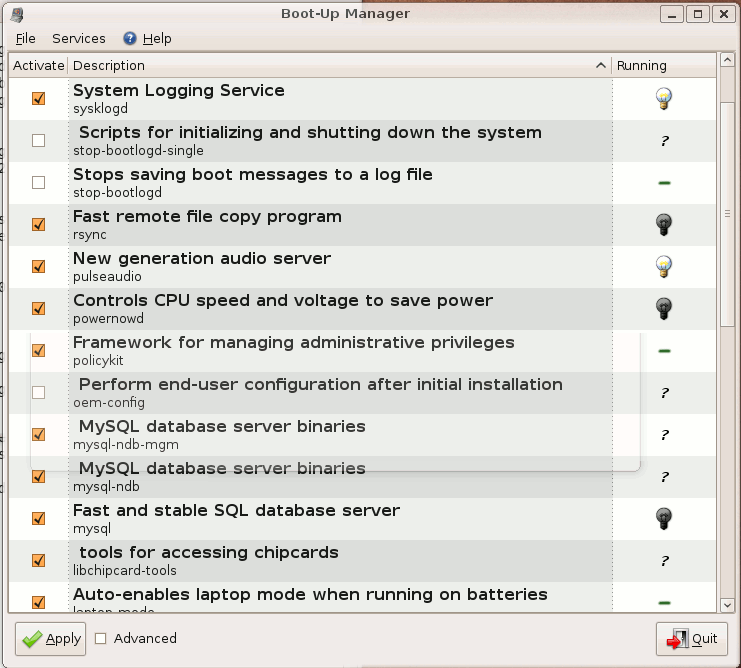The image size is (741, 668).
Task: Click the dark bulb for powernowd
Action: (x=663, y=308)
